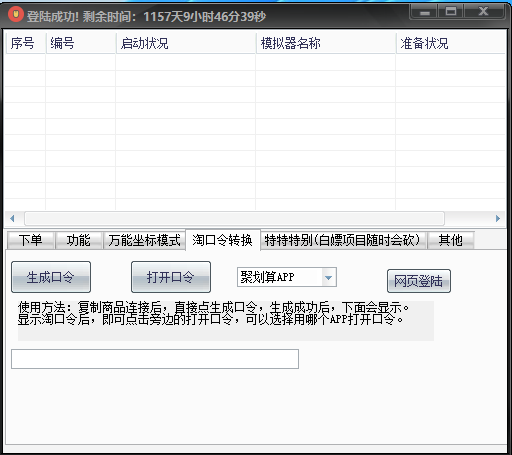Select the 淘口令转换 tab
512x455 pixels.
(x=223, y=240)
